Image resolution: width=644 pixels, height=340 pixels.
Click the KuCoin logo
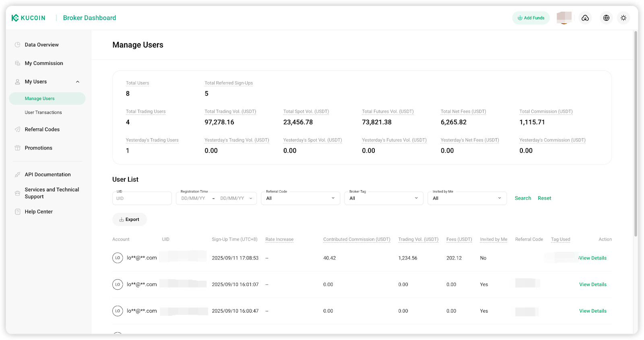point(29,18)
